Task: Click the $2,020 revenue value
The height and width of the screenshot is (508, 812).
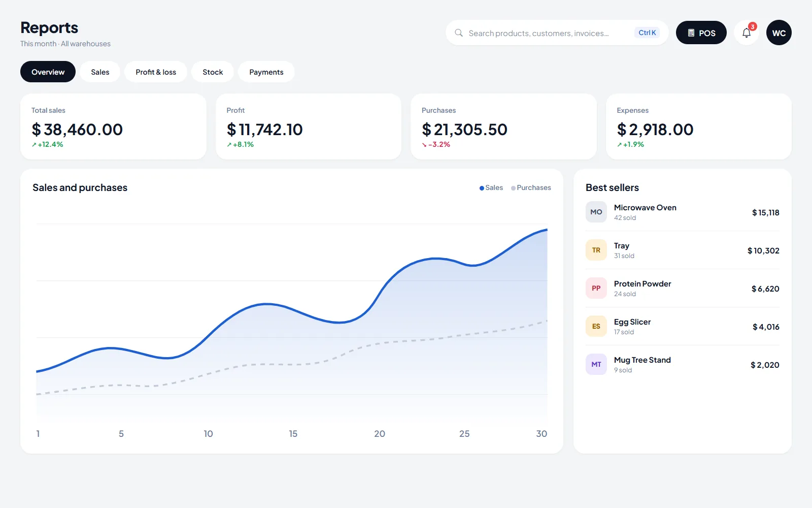Action: [x=765, y=365]
